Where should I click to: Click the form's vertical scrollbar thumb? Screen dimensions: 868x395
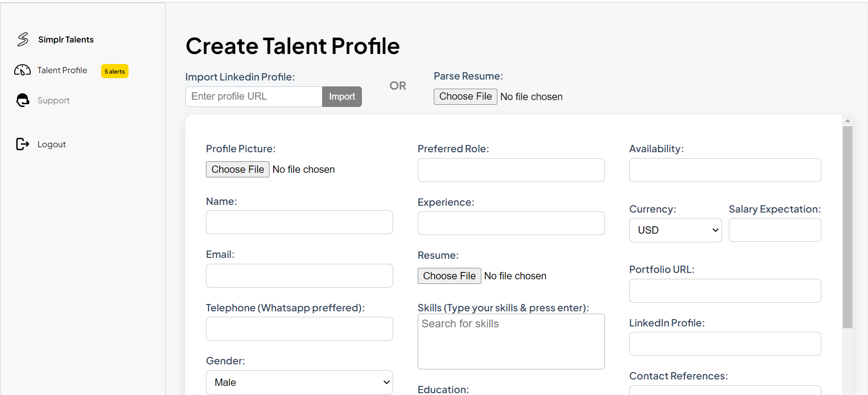(847, 227)
